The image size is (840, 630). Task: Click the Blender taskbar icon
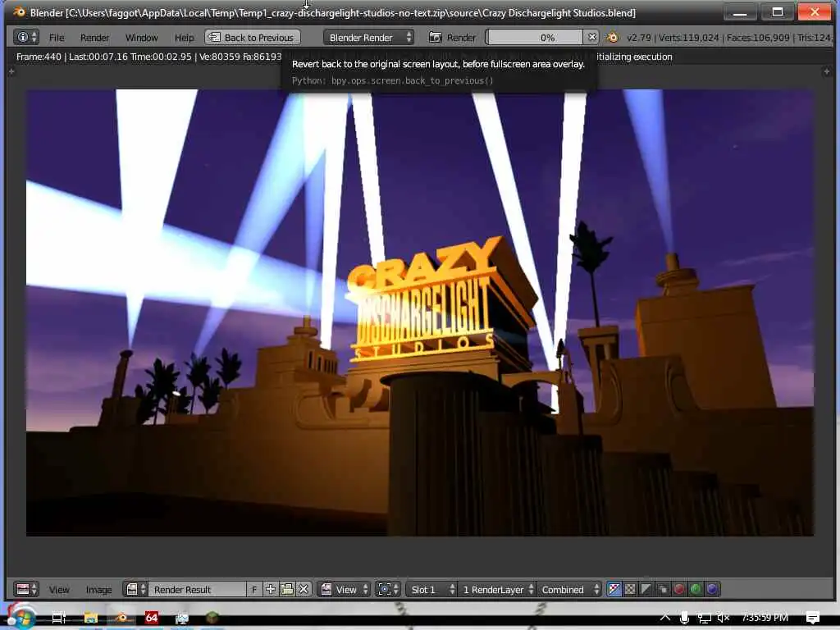pos(122,618)
